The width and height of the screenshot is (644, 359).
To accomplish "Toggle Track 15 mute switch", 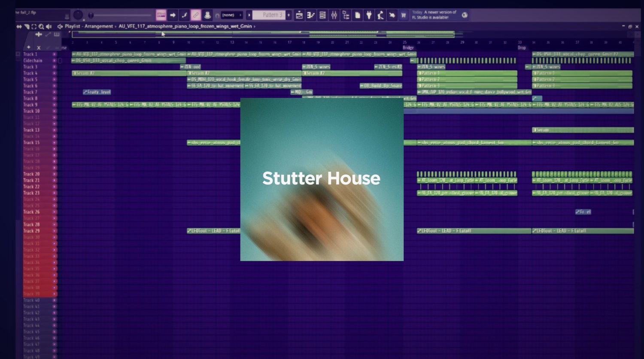I will tap(55, 142).
